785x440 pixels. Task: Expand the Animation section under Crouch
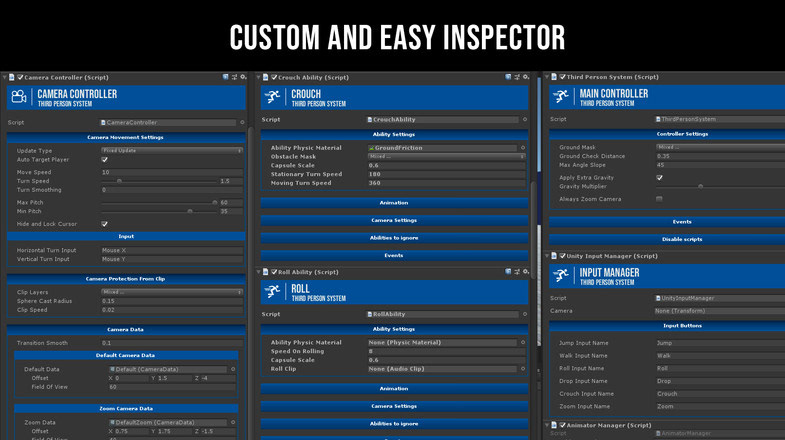click(394, 203)
